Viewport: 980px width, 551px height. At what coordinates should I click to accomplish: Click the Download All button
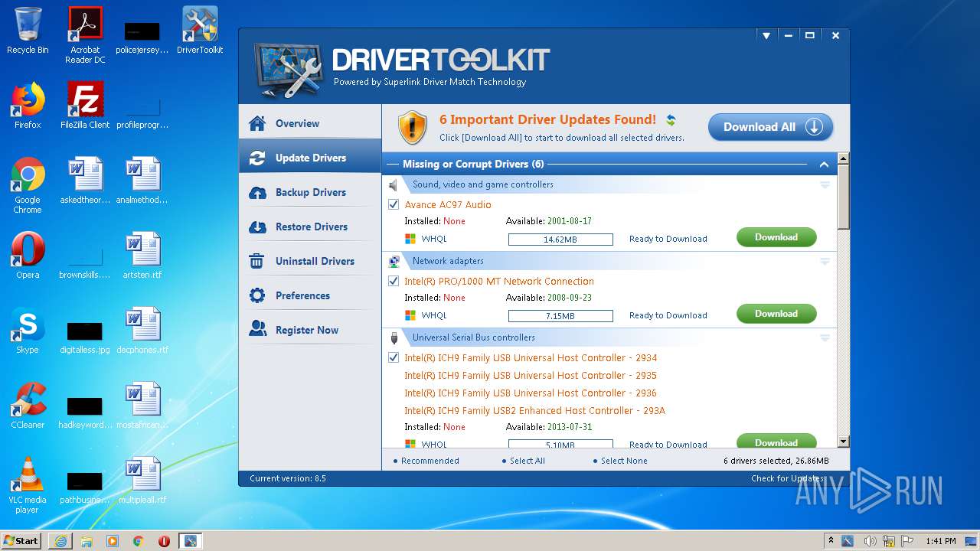tap(770, 127)
